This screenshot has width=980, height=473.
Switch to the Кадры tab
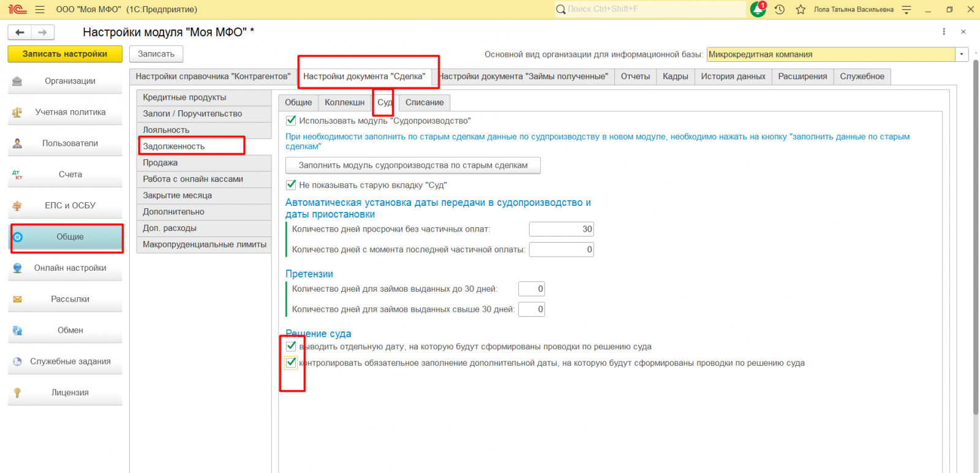point(675,77)
